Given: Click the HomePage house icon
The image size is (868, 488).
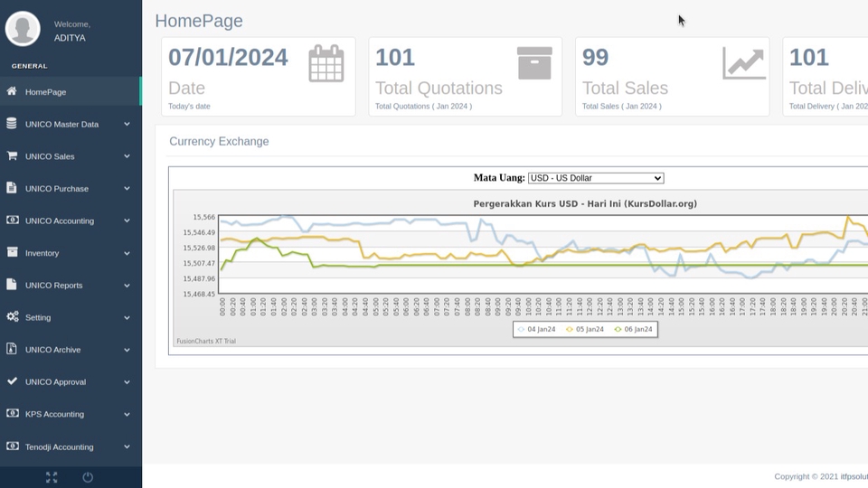Looking at the screenshot, I should [x=12, y=91].
